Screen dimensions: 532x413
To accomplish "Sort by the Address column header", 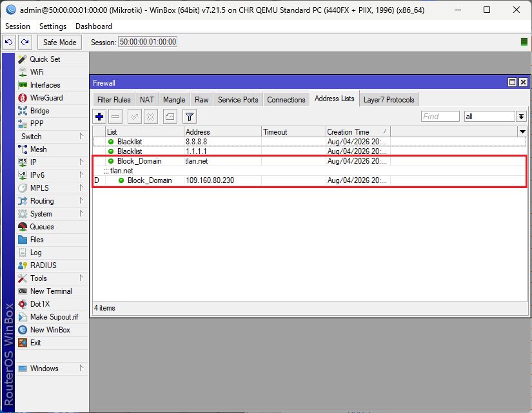I will tap(223, 132).
